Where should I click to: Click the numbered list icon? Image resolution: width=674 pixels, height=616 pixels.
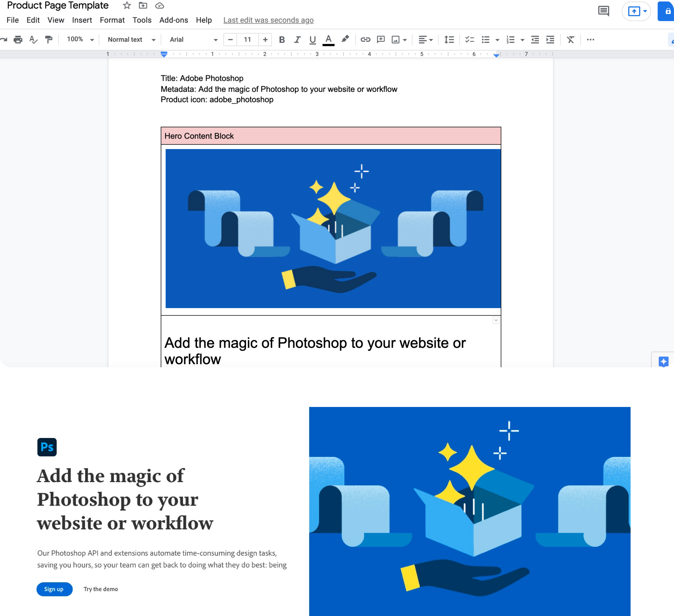pyautogui.click(x=510, y=40)
